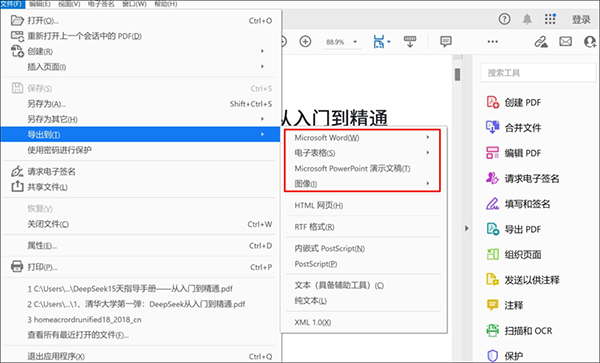Open the apps grid icon
600x363 pixels.
550,19
